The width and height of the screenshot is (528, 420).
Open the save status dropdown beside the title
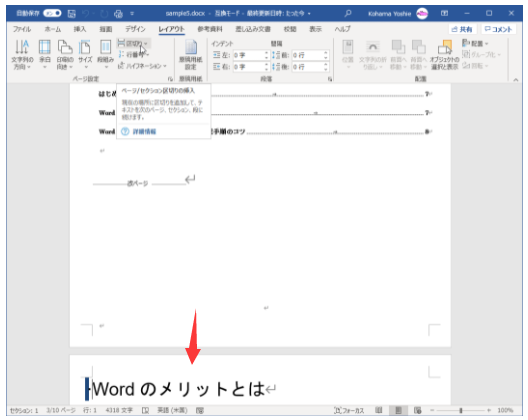(309, 14)
